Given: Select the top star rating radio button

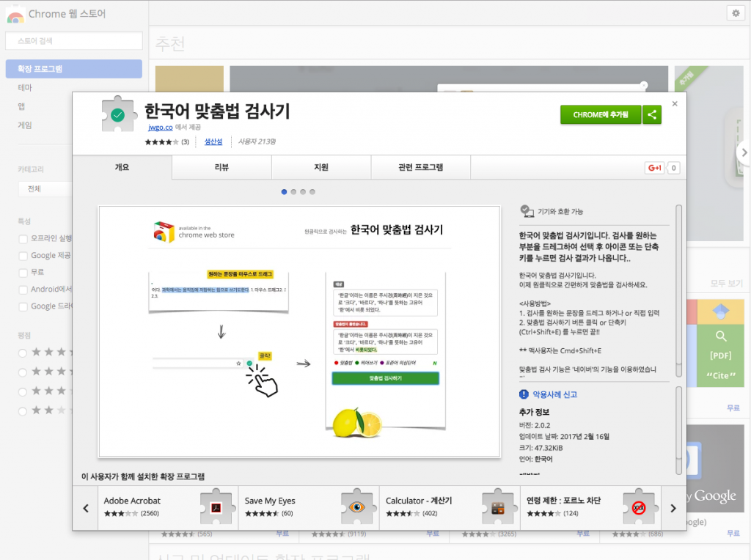Looking at the screenshot, I should 23,353.
